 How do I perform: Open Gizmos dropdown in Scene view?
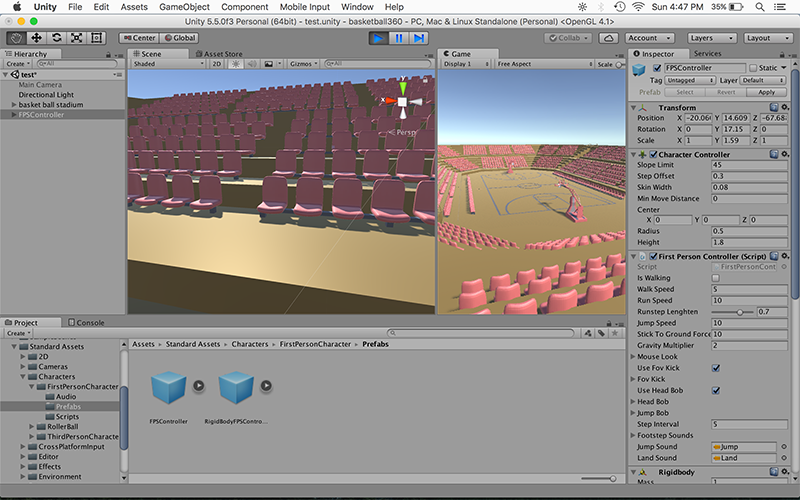coord(304,64)
